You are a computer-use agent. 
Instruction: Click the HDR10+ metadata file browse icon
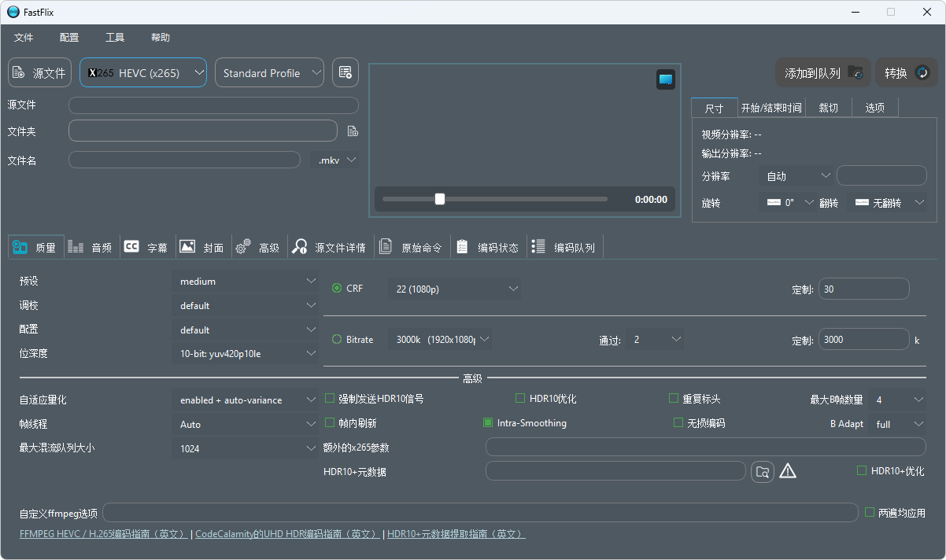click(x=762, y=471)
